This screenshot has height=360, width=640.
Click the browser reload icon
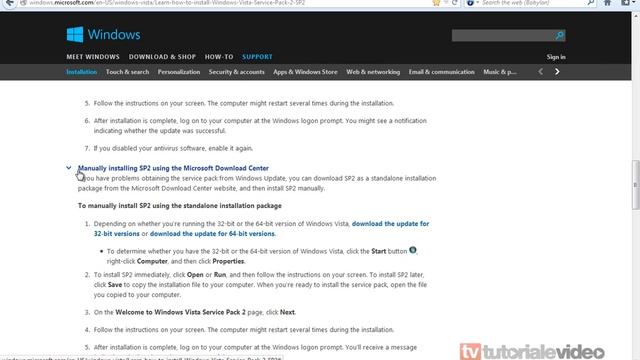pos(454,3)
